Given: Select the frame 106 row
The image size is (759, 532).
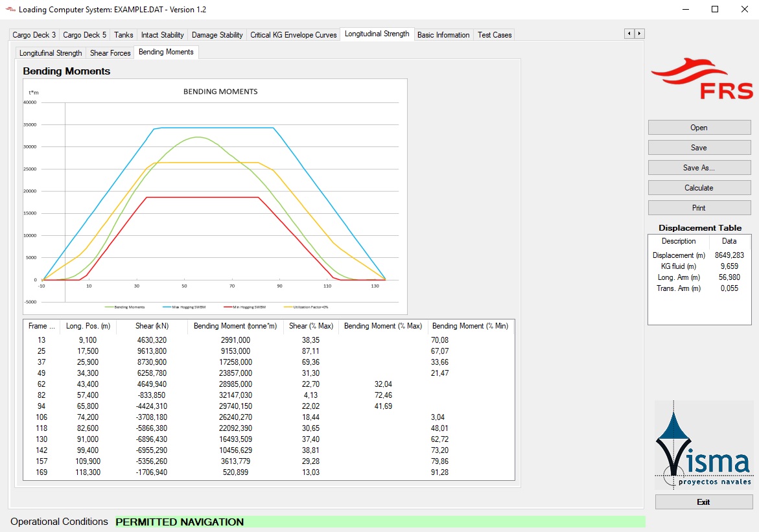Looking at the screenshot, I should [268, 417].
